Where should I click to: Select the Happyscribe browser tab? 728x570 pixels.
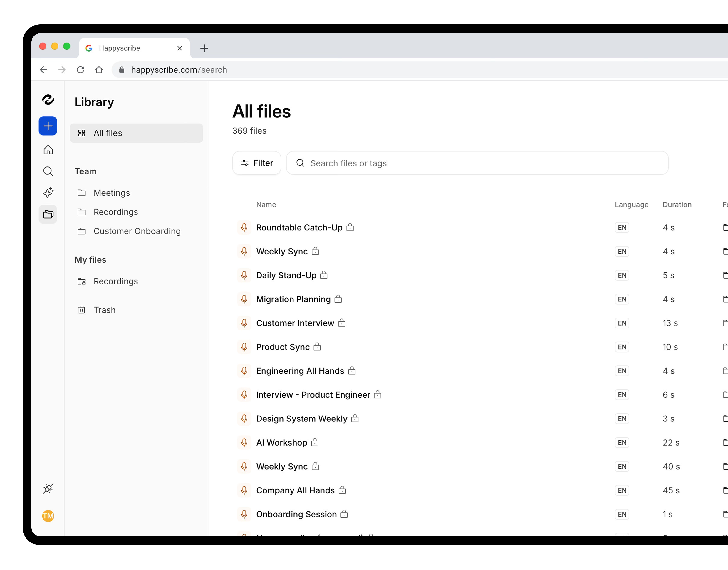pos(135,48)
